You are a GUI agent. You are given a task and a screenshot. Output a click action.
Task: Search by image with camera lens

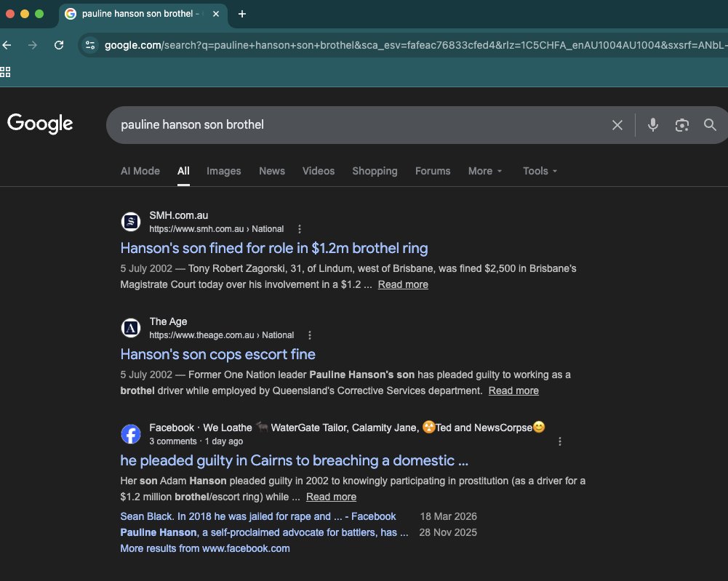tap(681, 125)
